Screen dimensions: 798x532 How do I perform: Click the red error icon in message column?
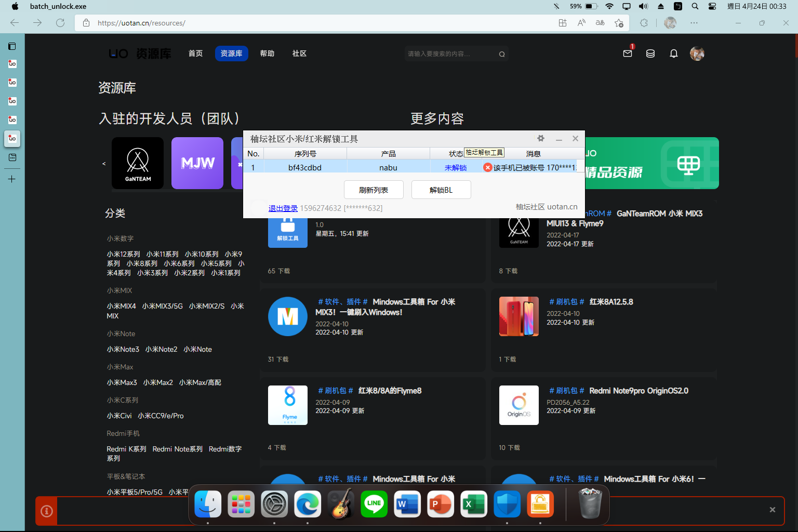point(487,167)
